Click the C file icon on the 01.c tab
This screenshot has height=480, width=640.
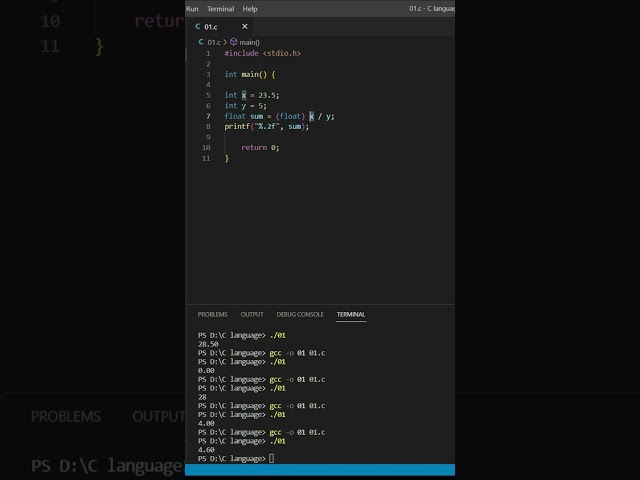(x=198, y=27)
